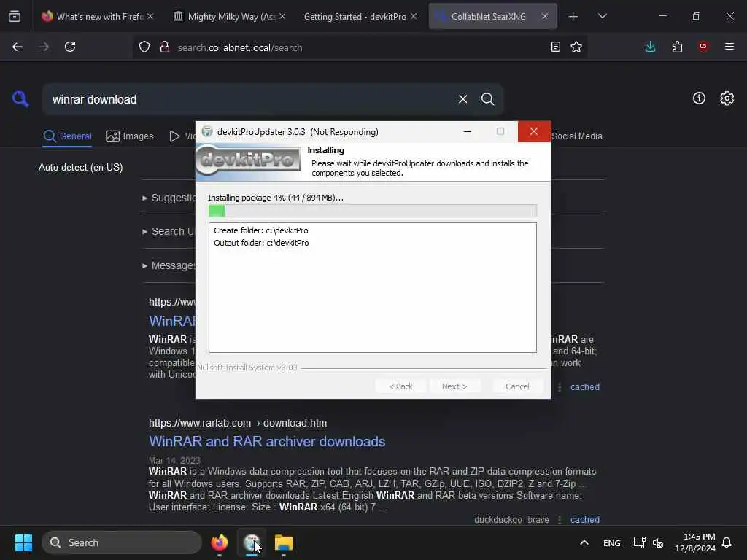This screenshot has width=747, height=560.
Task: Click the installer green progress bar
Action: point(372,211)
